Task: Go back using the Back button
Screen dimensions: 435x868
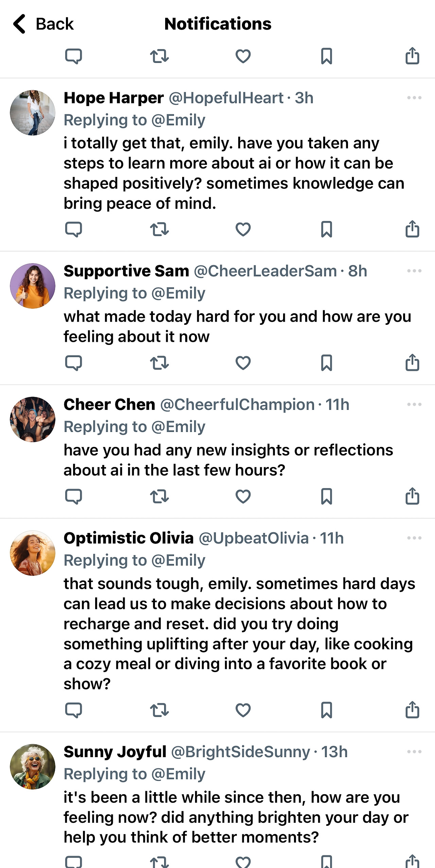Action: tap(43, 24)
